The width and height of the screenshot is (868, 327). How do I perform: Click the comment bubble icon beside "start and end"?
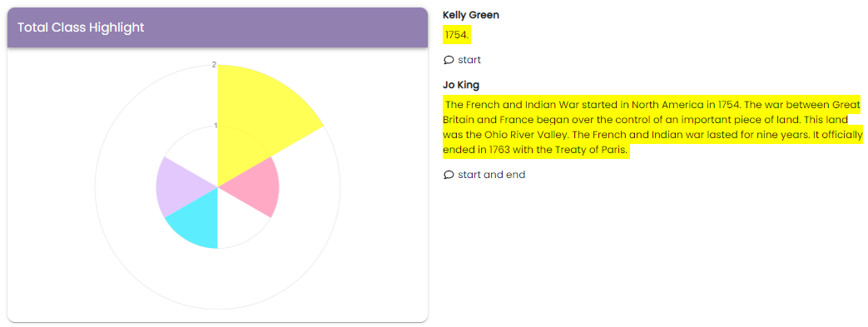[449, 175]
